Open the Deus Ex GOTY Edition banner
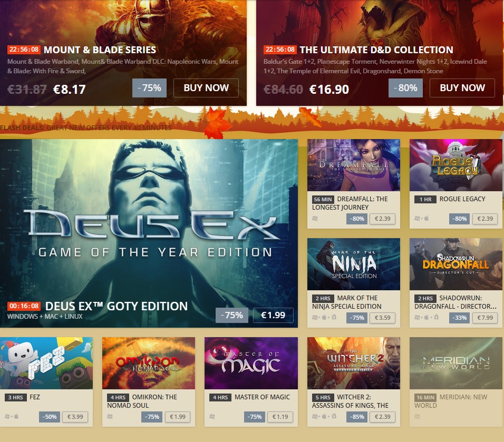This screenshot has width=504, height=442. pyautogui.click(x=149, y=233)
